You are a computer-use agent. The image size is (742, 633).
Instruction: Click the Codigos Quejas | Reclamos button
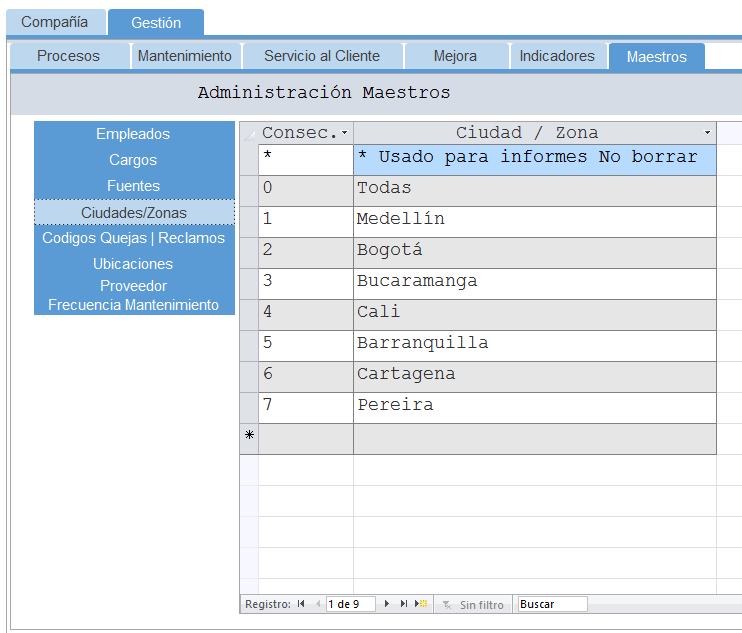click(x=133, y=238)
